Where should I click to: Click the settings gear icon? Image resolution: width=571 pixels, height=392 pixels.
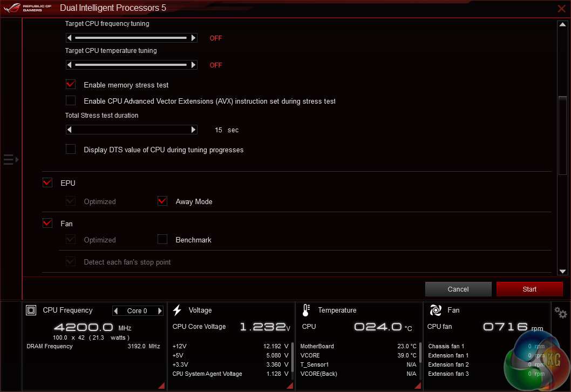[561, 313]
